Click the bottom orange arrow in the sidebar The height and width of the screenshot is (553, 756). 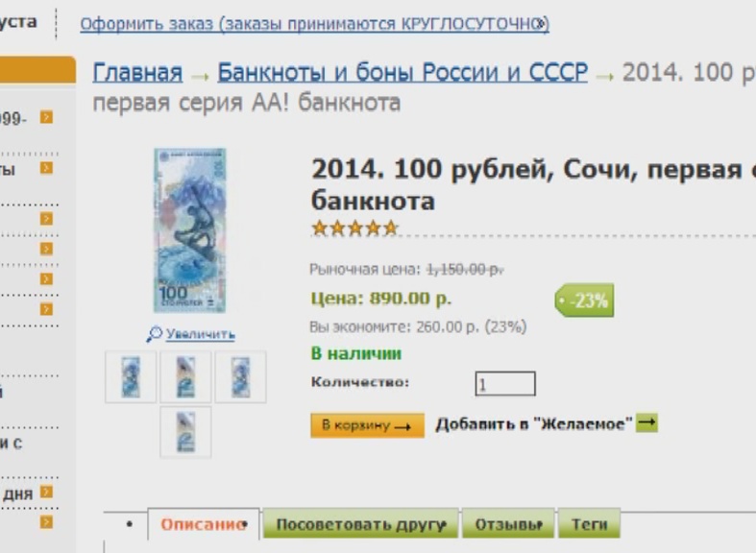(46, 522)
